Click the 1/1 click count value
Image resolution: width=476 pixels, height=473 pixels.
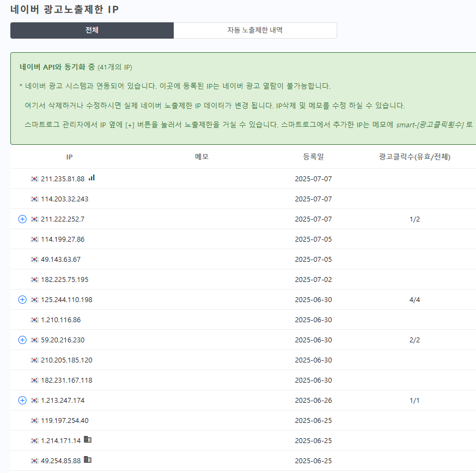(x=414, y=401)
